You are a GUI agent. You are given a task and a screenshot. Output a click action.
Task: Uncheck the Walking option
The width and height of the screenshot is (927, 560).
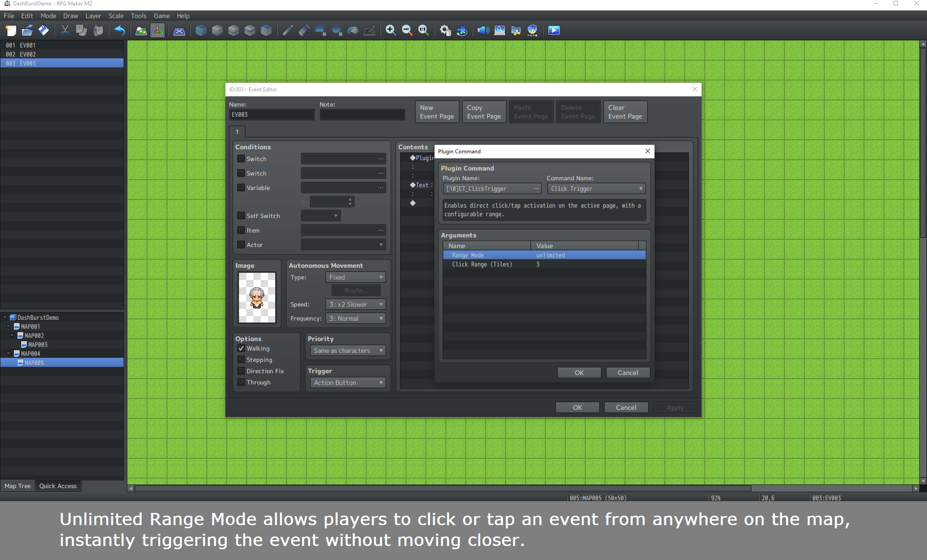coord(241,348)
